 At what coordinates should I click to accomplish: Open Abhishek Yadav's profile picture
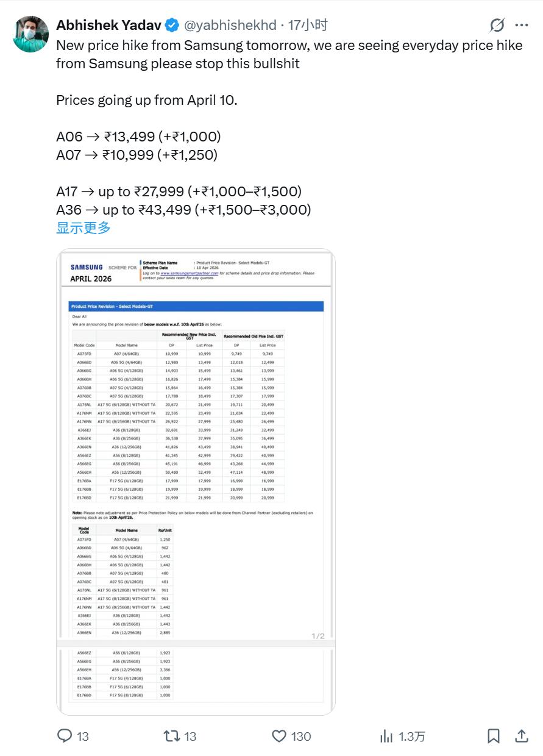tap(30, 34)
